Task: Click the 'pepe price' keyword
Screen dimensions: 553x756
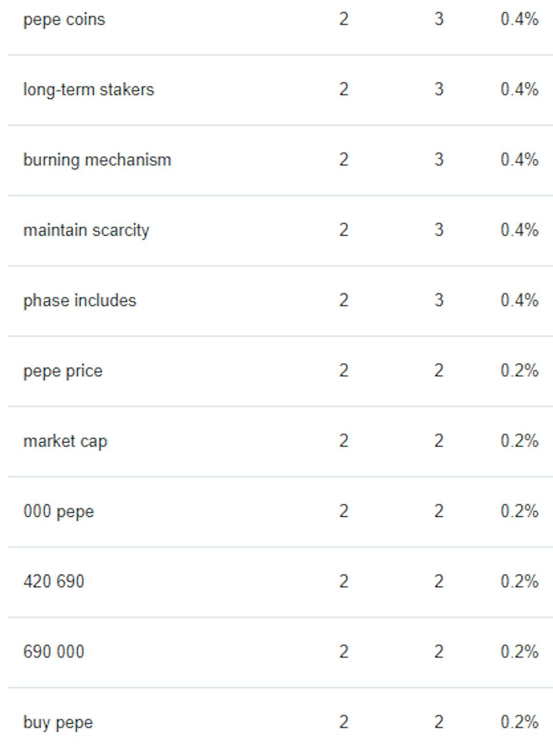Action: coord(63,371)
